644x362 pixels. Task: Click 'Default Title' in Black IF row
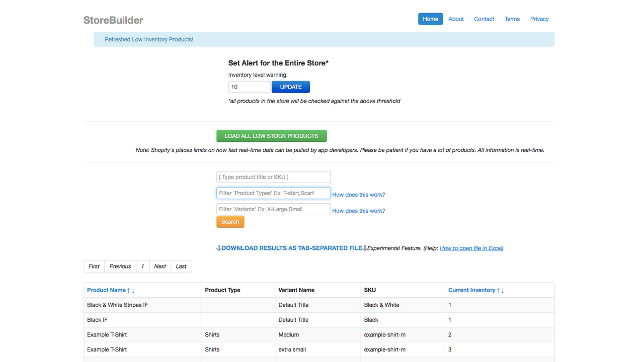(294, 320)
